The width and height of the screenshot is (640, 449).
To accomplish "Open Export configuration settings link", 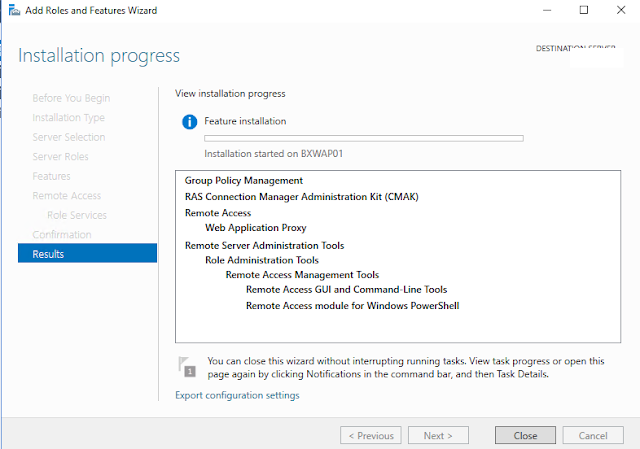I will coord(237,395).
